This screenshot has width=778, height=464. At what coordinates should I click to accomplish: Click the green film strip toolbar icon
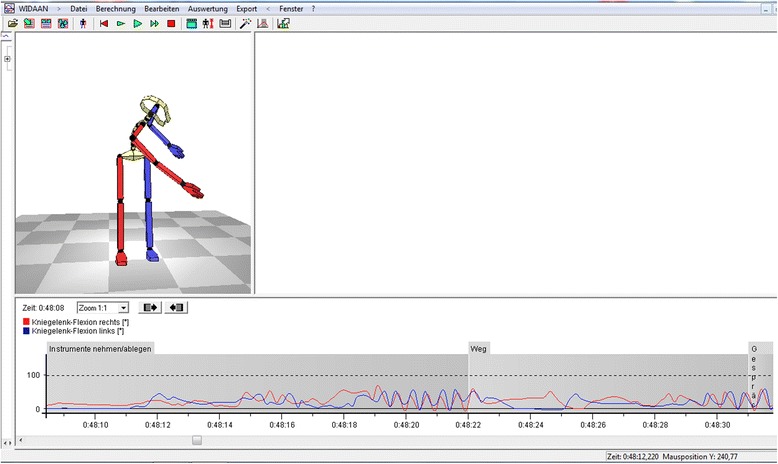pyautogui.click(x=191, y=23)
